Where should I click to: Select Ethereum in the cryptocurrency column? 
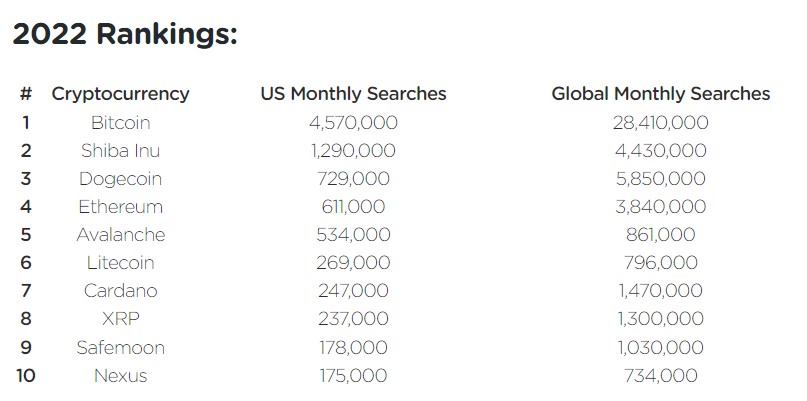click(120, 207)
